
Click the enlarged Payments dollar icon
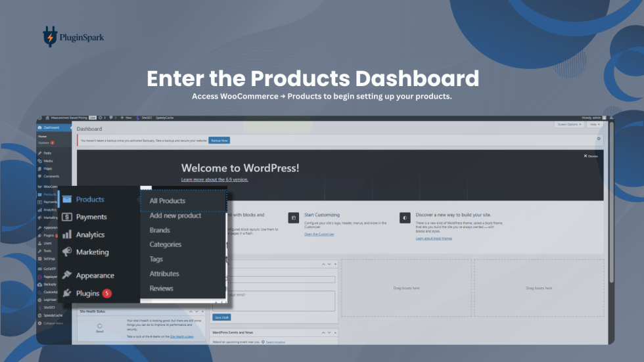click(x=67, y=217)
